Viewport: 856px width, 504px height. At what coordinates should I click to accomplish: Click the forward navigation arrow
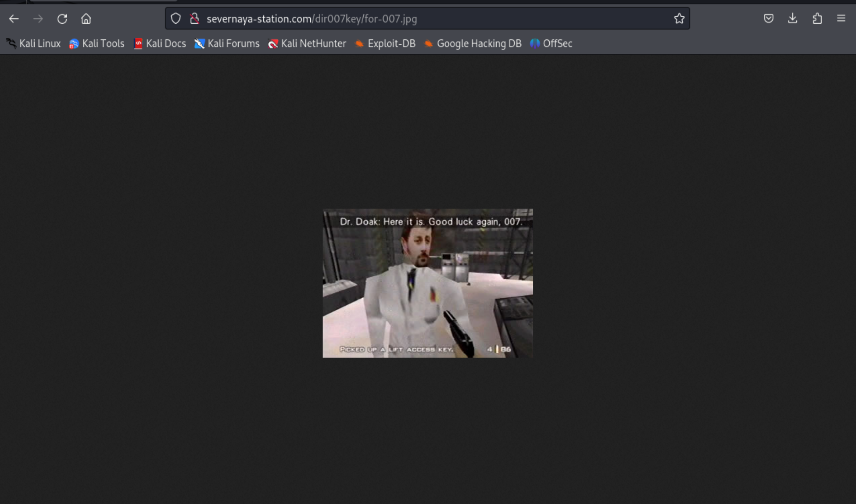[x=38, y=19]
